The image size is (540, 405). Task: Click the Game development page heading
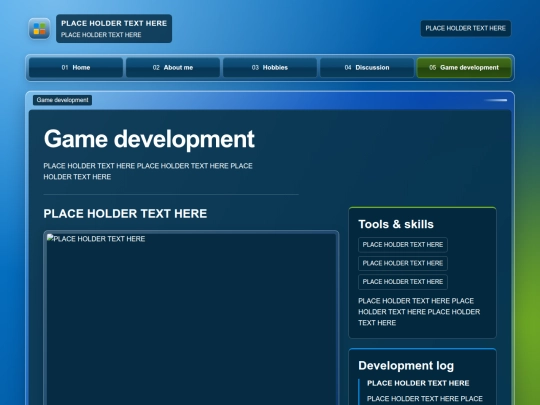coord(149,139)
